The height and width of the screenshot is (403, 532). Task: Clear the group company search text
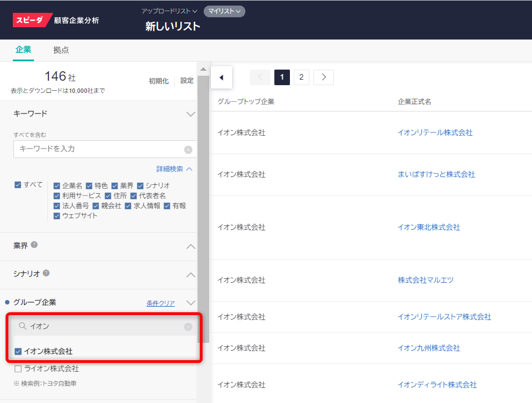[x=188, y=327]
